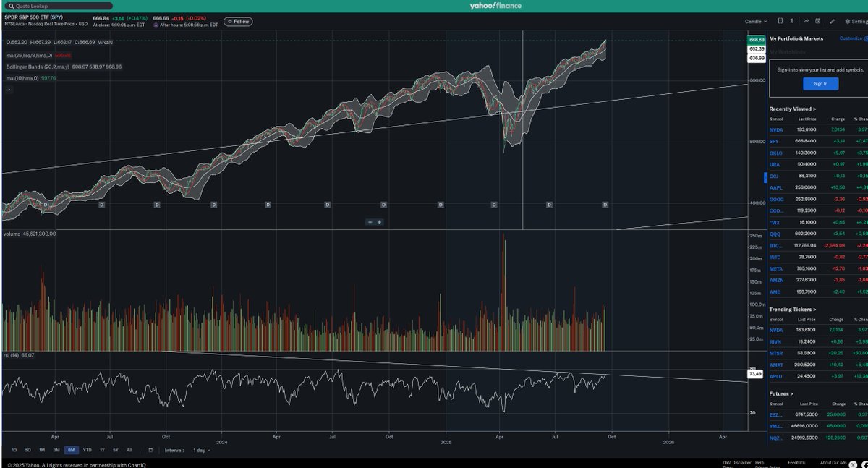Select the 1Y range tab

pyautogui.click(x=102, y=450)
